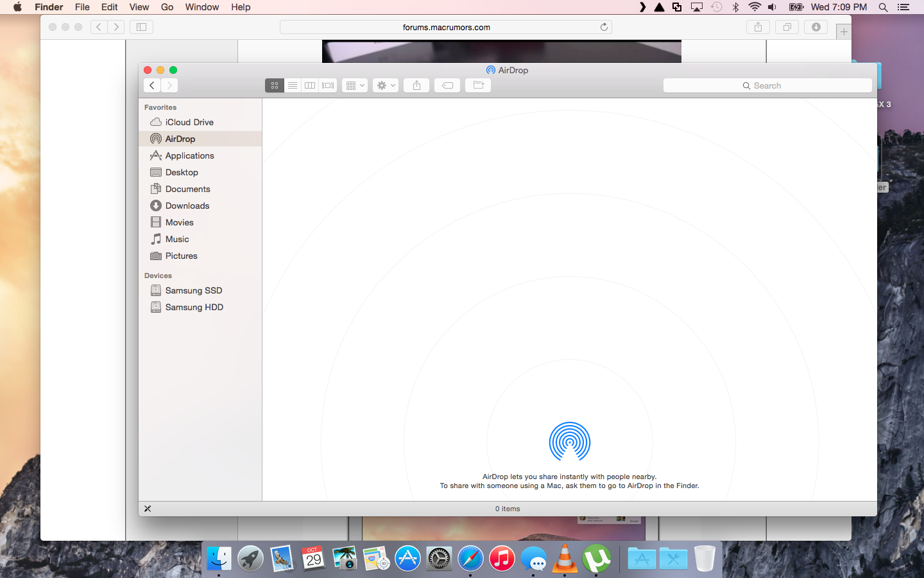924x578 pixels.
Task: Click the volume menu bar icon
Action: pos(773,7)
